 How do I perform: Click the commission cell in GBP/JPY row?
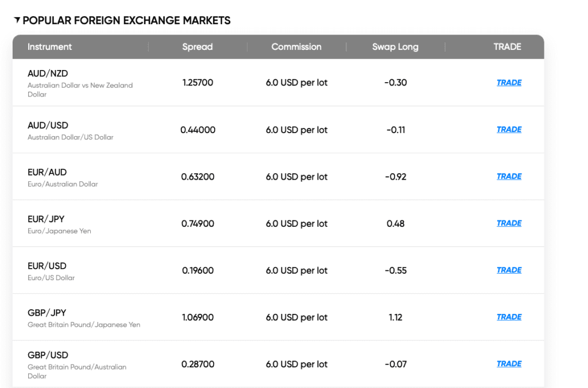point(296,317)
